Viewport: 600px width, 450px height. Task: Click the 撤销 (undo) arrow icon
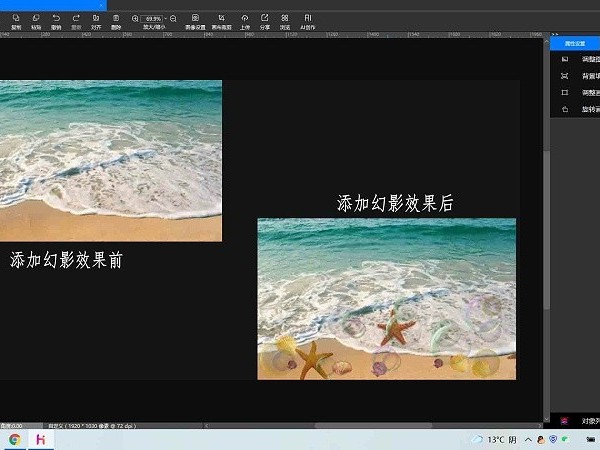pos(56,20)
